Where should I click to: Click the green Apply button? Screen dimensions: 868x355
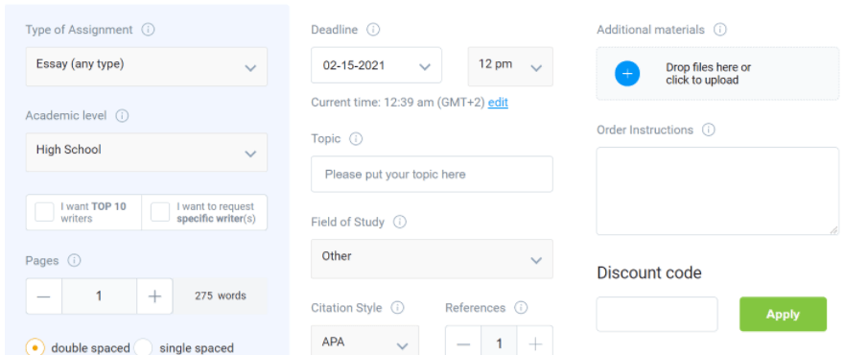[783, 314]
